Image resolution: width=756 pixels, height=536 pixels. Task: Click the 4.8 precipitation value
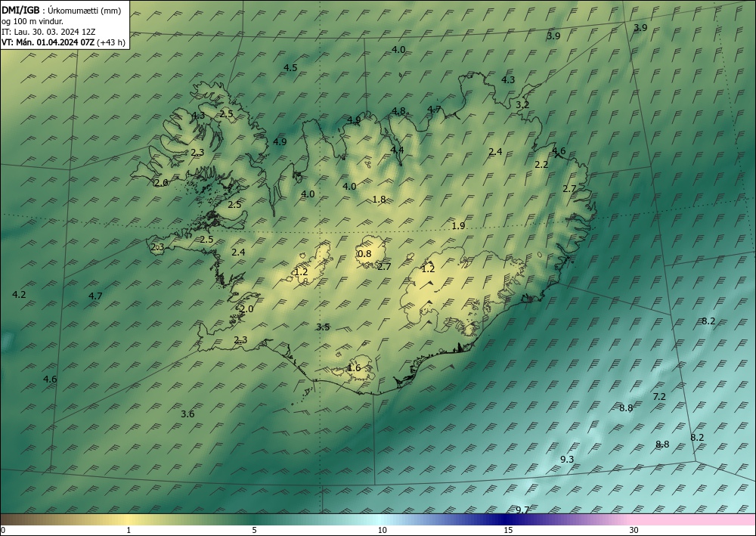pyautogui.click(x=398, y=111)
